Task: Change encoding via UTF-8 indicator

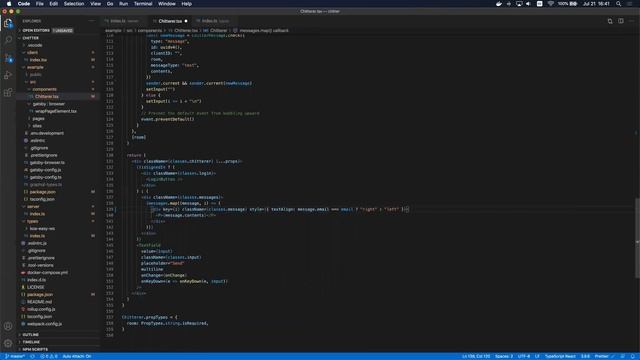Action: tap(524, 356)
